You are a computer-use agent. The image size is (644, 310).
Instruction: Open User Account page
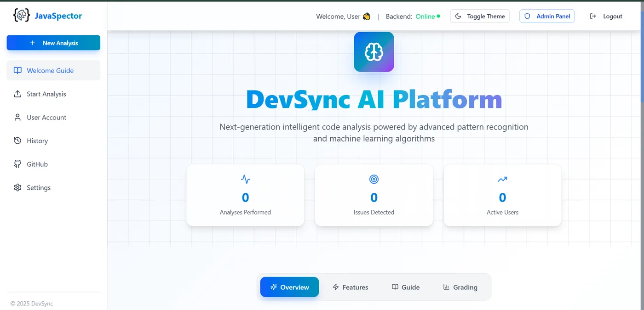coord(53,117)
